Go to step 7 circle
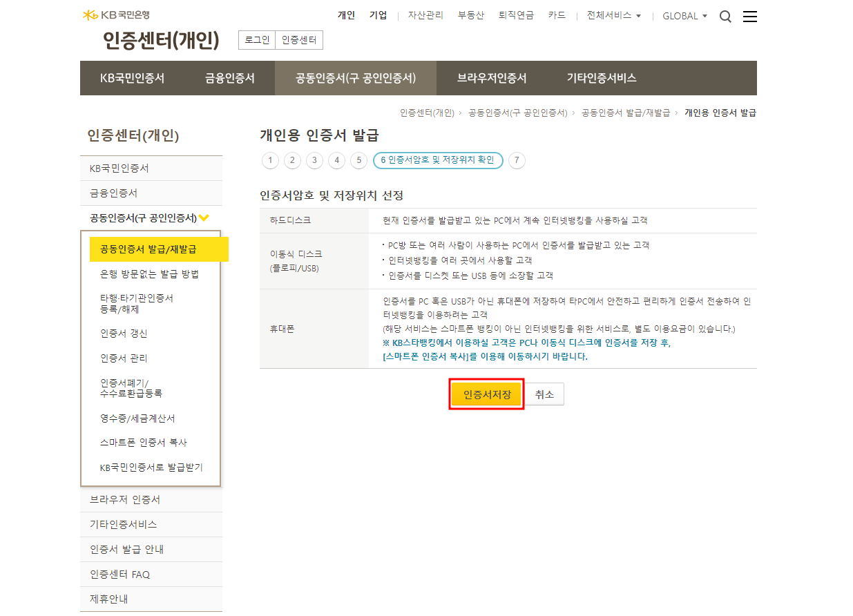Image resolution: width=853 pixels, height=616 pixels. 517,161
